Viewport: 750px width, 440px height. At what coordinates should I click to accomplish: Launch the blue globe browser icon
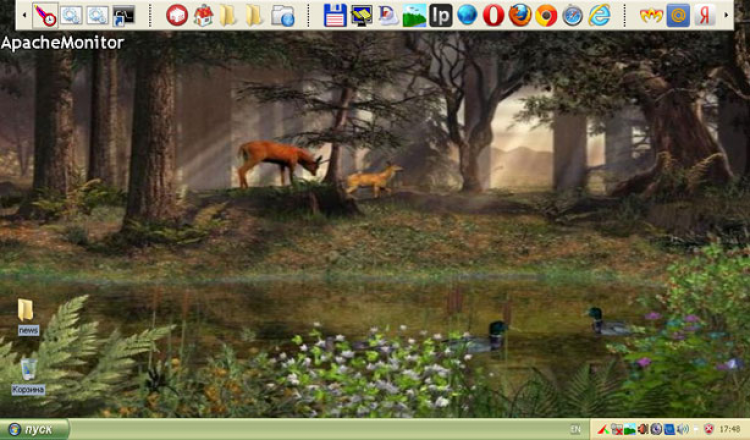(x=467, y=15)
